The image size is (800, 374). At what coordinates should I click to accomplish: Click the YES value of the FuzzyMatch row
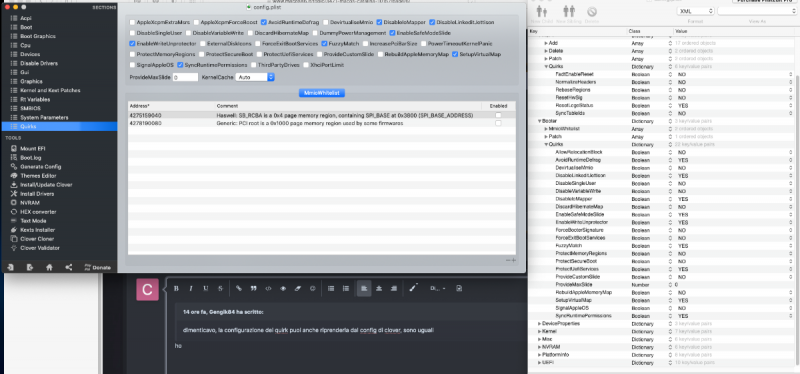tap(683, 246)
